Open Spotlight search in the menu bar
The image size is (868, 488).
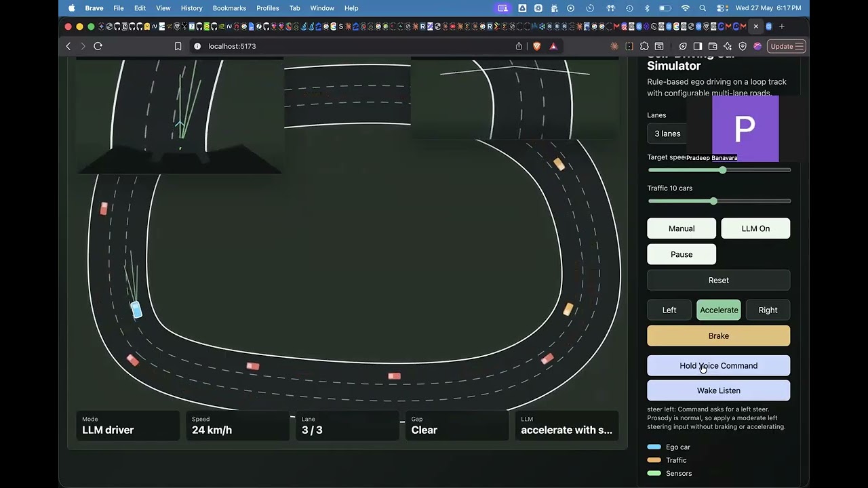[703, 8]
